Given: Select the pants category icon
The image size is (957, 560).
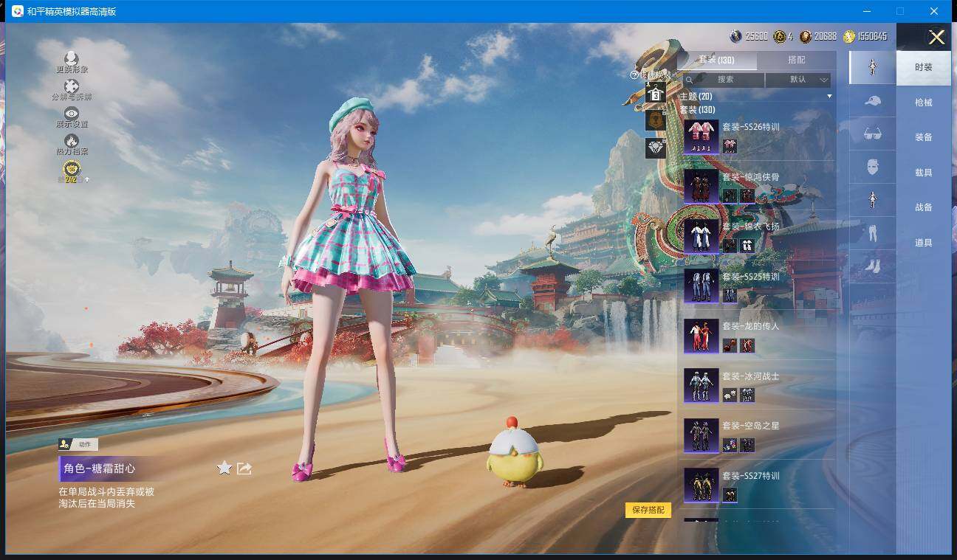Looking at the screenshot, I should [872, 233].
